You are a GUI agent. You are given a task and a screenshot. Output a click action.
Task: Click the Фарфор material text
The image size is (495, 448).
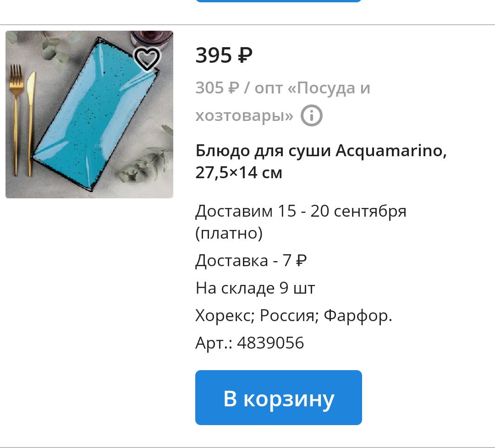coord(358,316)
